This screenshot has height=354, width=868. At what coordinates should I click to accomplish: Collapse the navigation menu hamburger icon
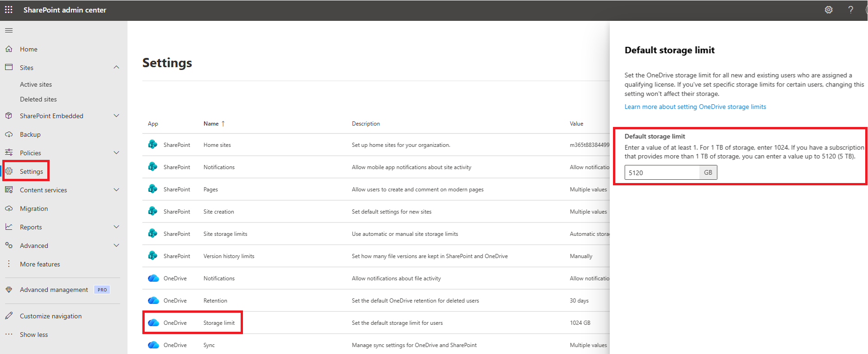(9, 31)
